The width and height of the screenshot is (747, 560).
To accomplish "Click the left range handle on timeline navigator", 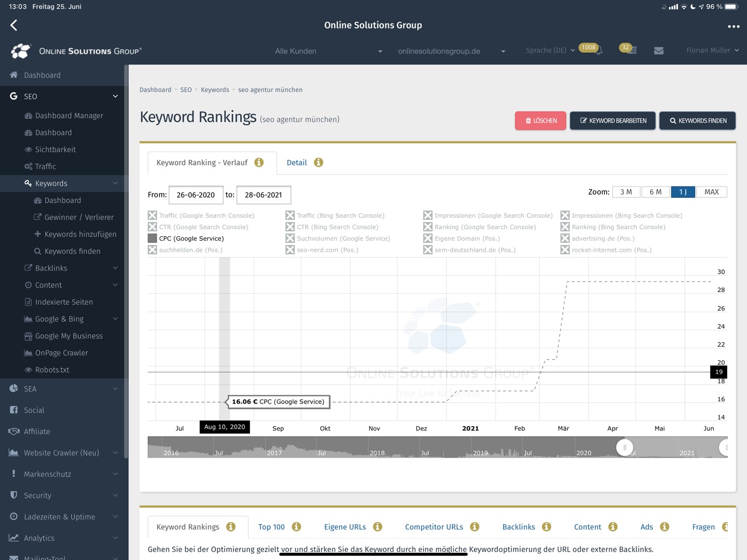I will [x=625, y=447].
